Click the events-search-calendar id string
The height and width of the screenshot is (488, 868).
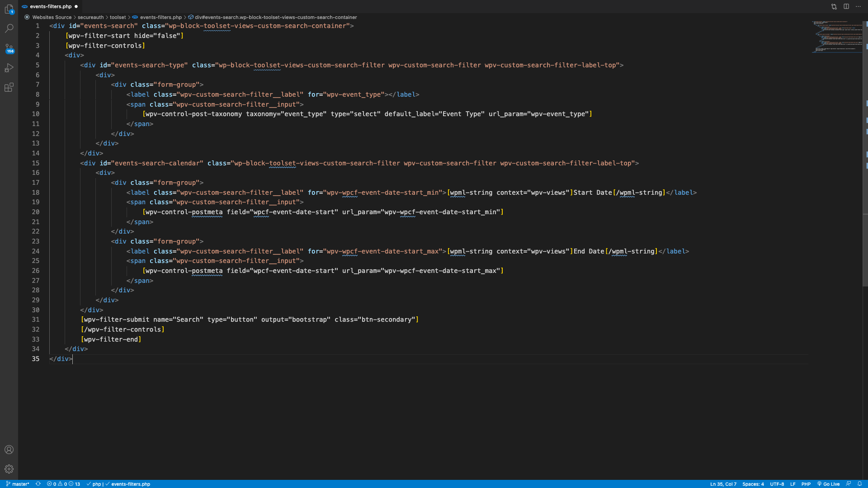tap(157, 163)
